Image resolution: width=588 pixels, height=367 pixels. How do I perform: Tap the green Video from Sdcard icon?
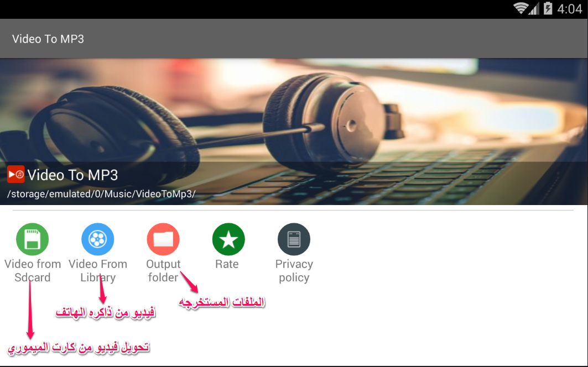pos(32,239)
